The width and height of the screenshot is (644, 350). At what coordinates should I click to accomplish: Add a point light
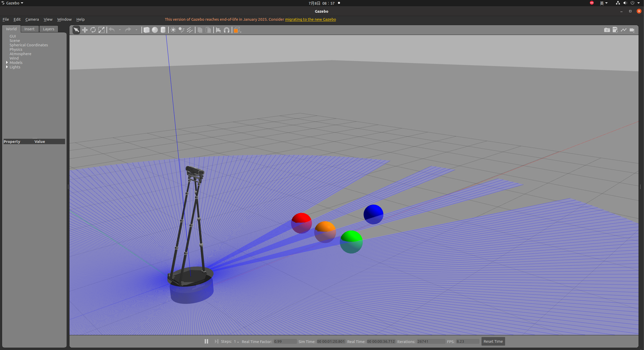pyautogui.click(x=173, y=30)
